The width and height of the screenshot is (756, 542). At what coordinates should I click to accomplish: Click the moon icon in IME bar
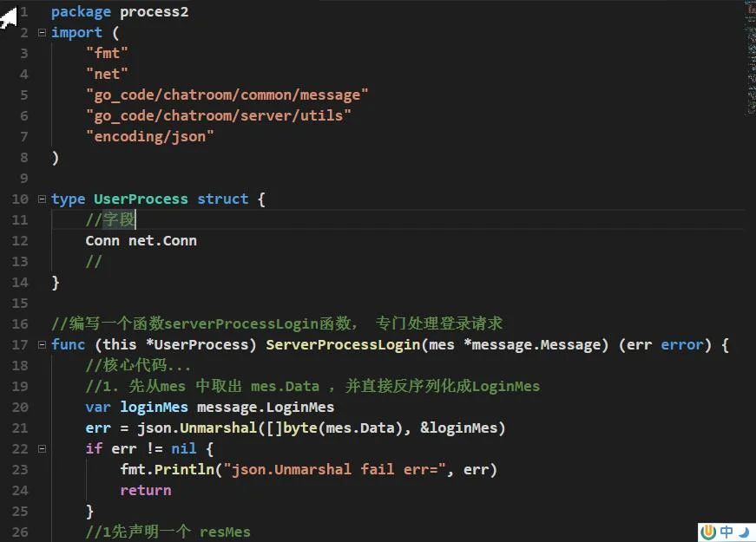point(745,532)
